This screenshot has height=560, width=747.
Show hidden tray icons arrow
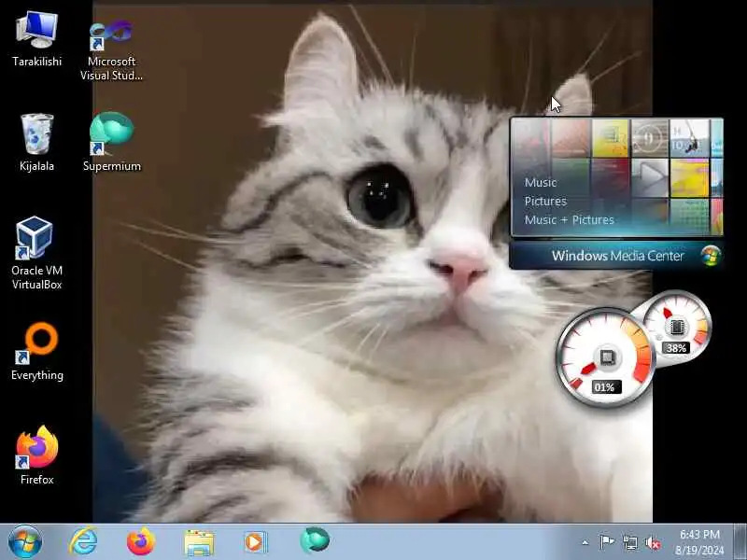585,542
